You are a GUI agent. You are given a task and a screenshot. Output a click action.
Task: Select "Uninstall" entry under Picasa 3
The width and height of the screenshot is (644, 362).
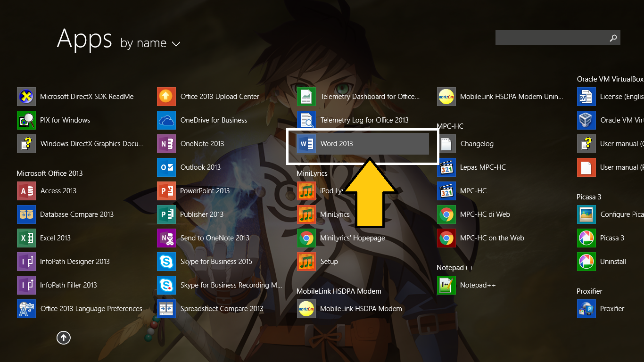pyautogui.click(x=602, y=262)
